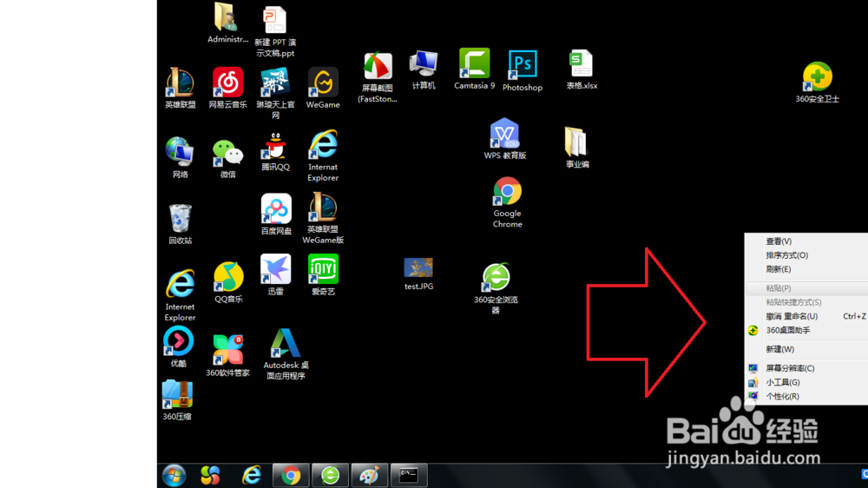868x488 pixels.
Task: Choose 撤消 重命名(U) in context menu
Action: pos(806,316)
